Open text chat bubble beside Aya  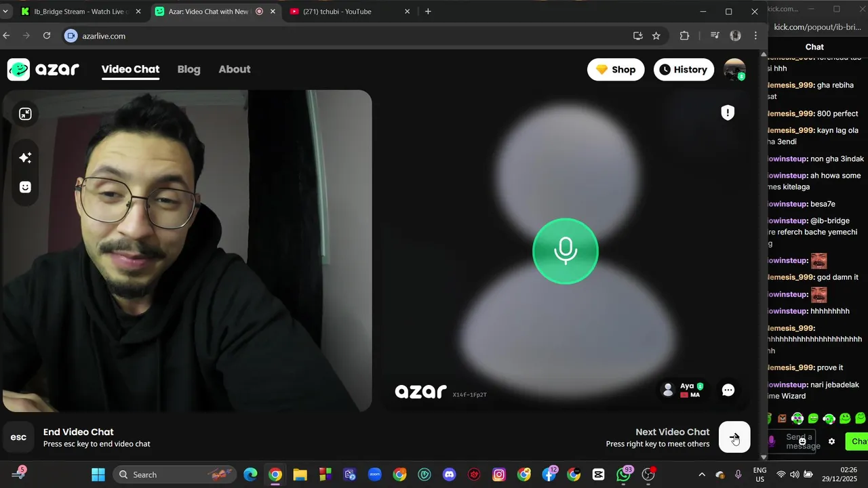[x=728, y=390]
